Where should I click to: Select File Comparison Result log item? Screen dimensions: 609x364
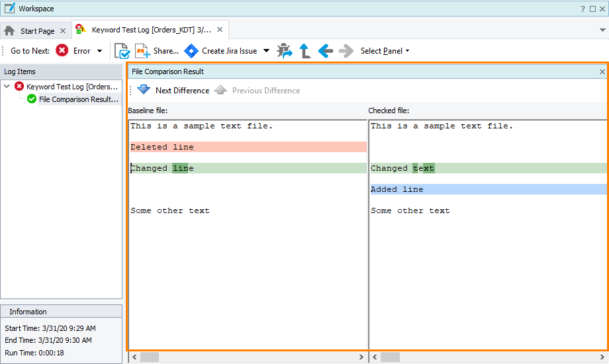(79, 99)
